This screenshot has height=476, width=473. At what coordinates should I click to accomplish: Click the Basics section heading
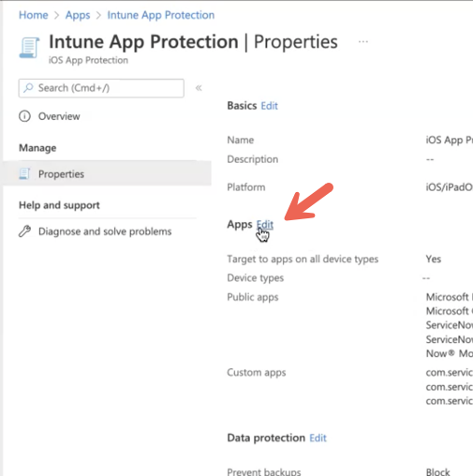coord(242,106)
